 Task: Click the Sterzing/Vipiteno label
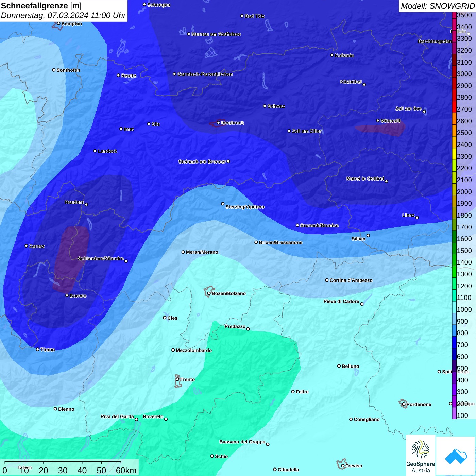(x=245, y=207)
